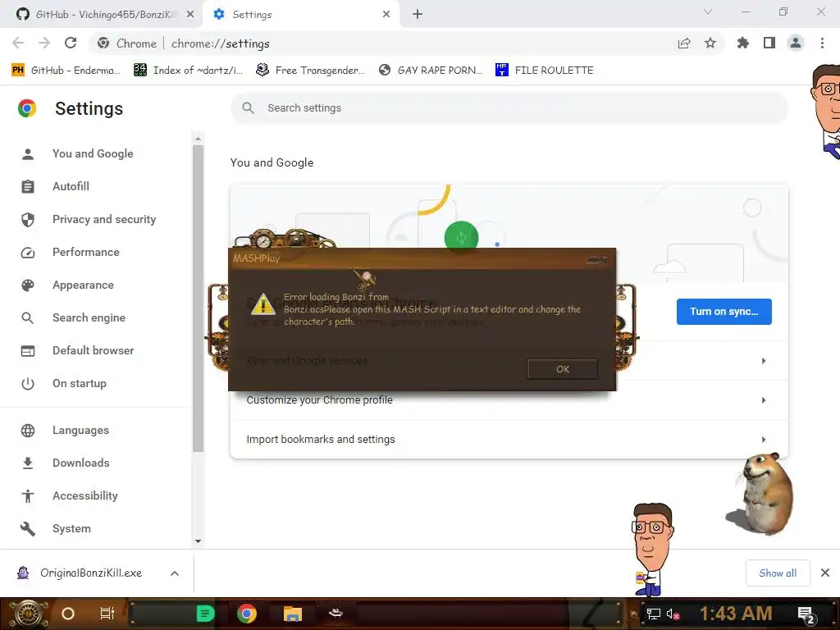Open Search engine settings
The image size is (840, 630).
89,317
